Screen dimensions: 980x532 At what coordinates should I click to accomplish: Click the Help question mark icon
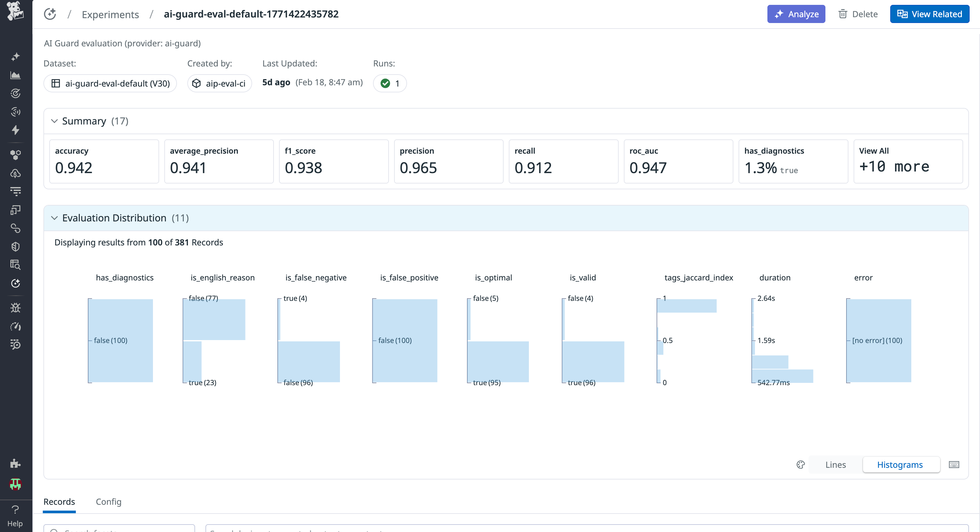tap(15, 510)
